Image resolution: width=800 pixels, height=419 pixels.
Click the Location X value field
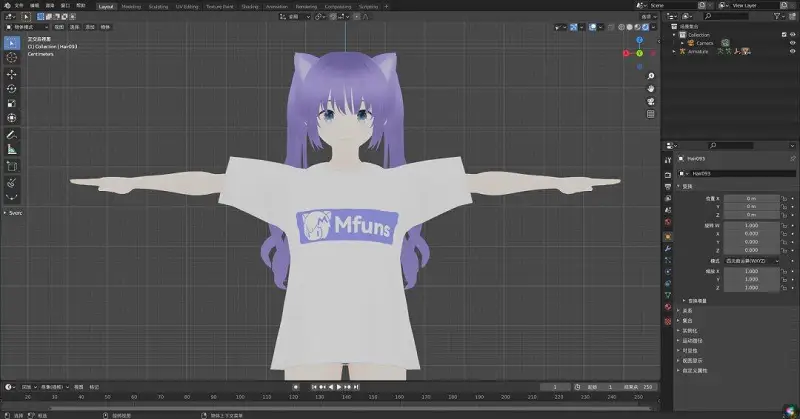pos(751,199)
